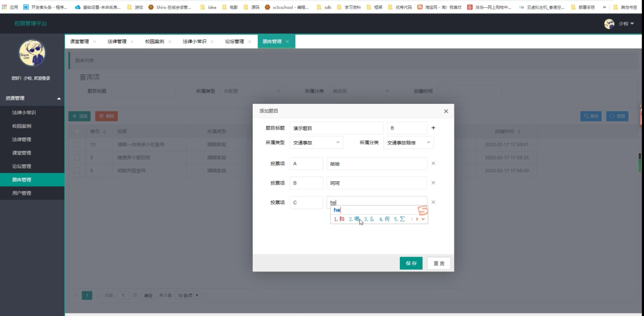Open 校园案例 in the sidebar

point(32,126)
